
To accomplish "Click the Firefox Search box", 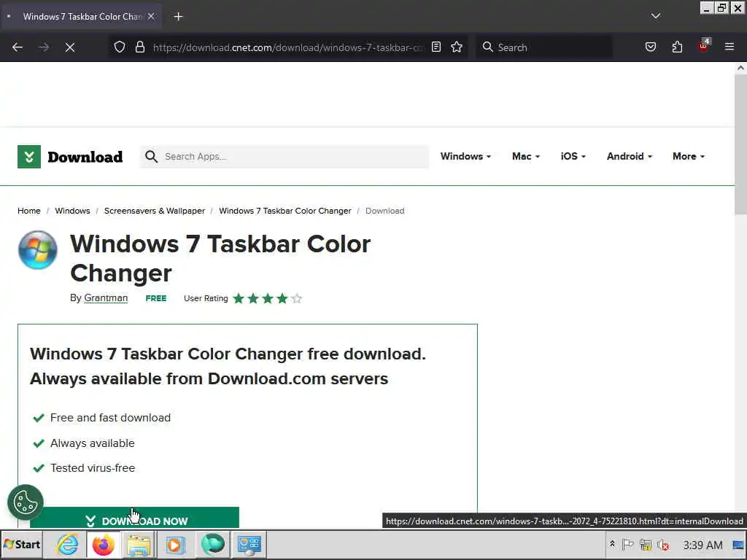I will tap(544, 47).
